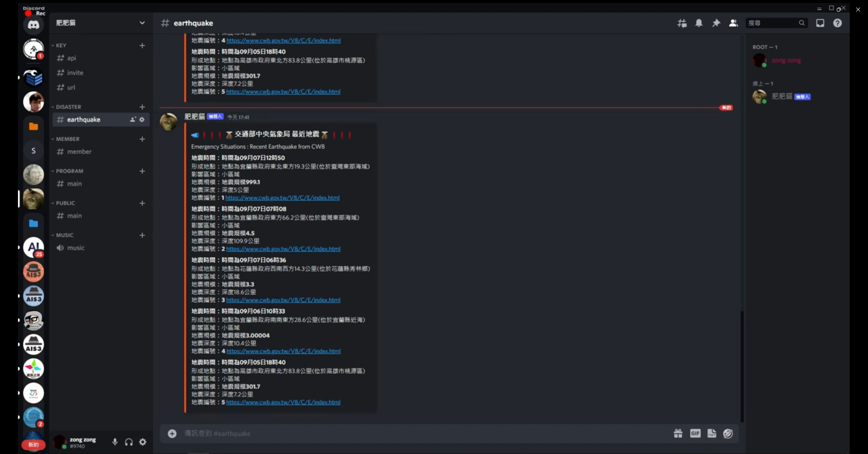Collapse the DISASTER channel category
868x454 pixels.
coord(68,107)
